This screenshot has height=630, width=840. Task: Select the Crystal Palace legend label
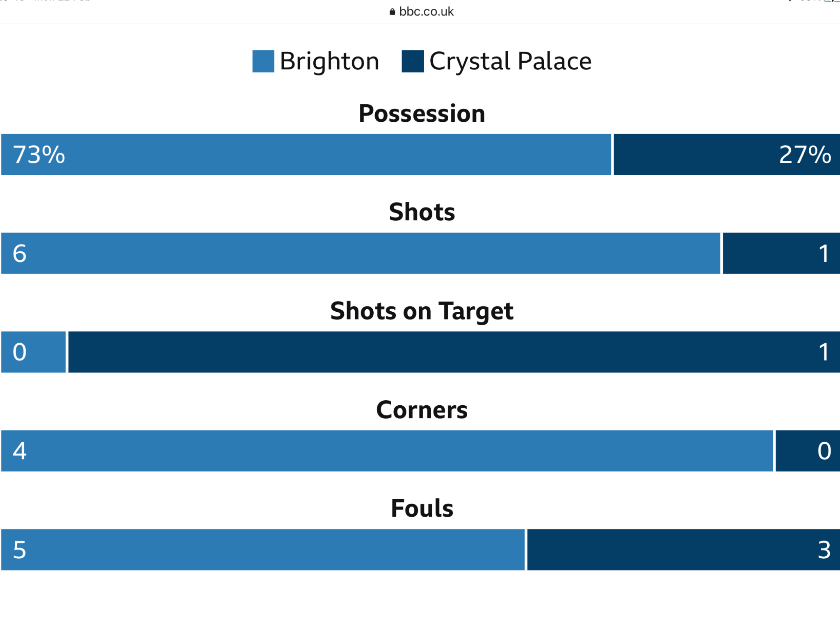[510, 62]
